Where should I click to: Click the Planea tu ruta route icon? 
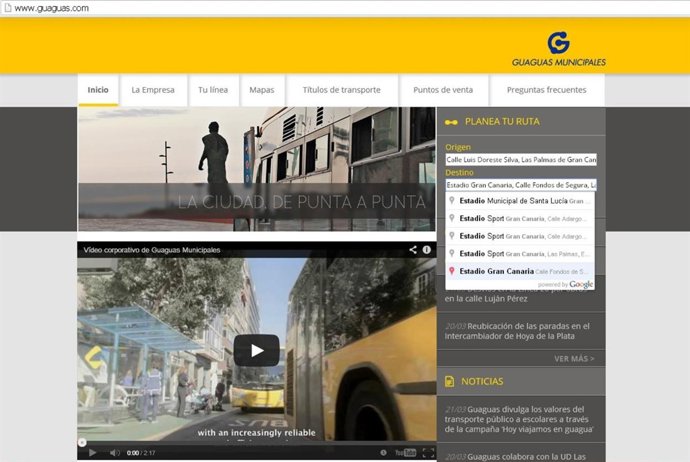pos(451,122)
